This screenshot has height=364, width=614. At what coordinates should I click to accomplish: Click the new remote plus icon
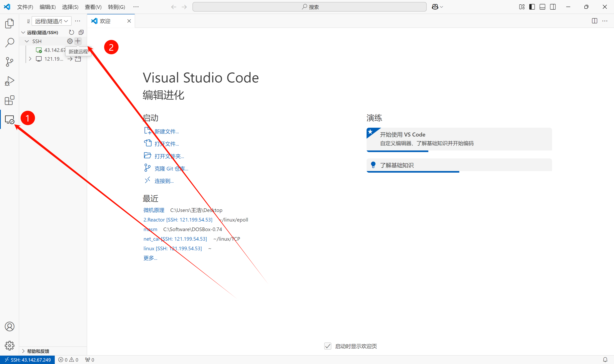tap(78, 41)
